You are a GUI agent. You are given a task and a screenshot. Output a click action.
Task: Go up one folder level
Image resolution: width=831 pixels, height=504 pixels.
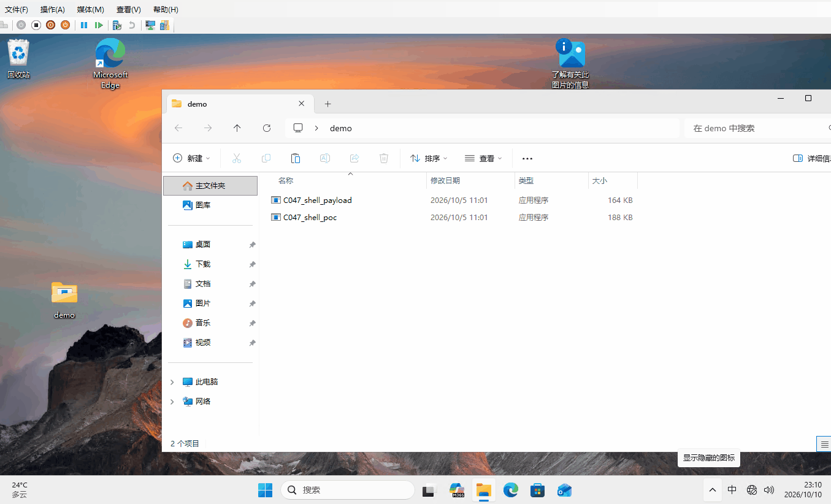(x=237, y=128)
